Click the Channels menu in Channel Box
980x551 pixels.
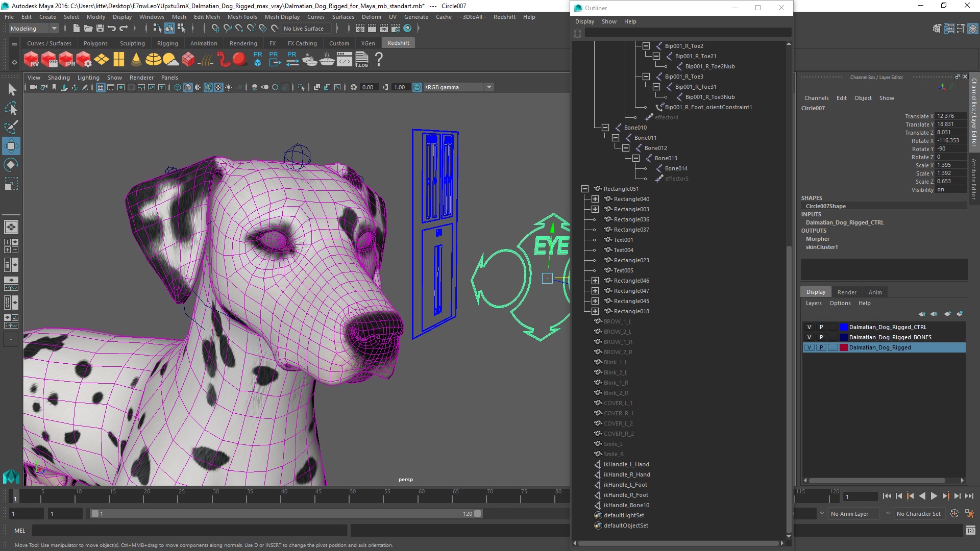pyautogui.click(x=816, y=98)
